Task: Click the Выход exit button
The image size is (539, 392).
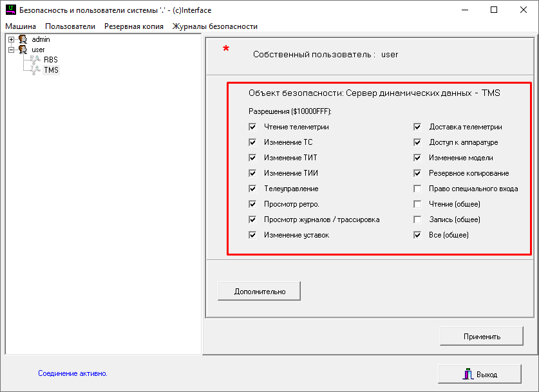Action: click(x=479, y=374)
